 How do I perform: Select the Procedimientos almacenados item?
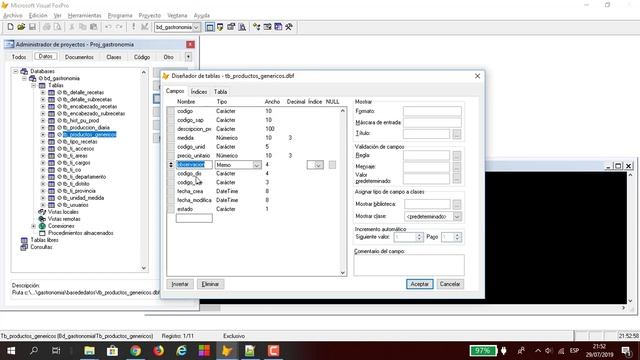(x=81, y=233)
